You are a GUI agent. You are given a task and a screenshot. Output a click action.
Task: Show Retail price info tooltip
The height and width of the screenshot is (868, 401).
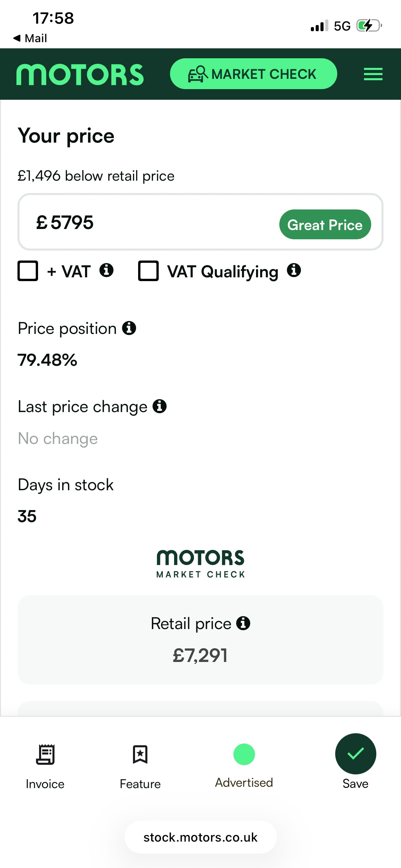243,623
